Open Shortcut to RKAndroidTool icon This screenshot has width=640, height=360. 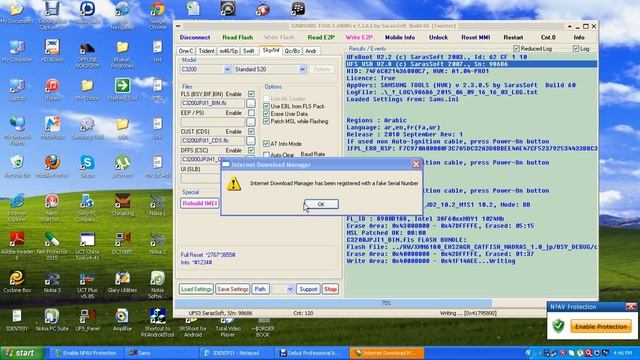[x=158, y=322]
